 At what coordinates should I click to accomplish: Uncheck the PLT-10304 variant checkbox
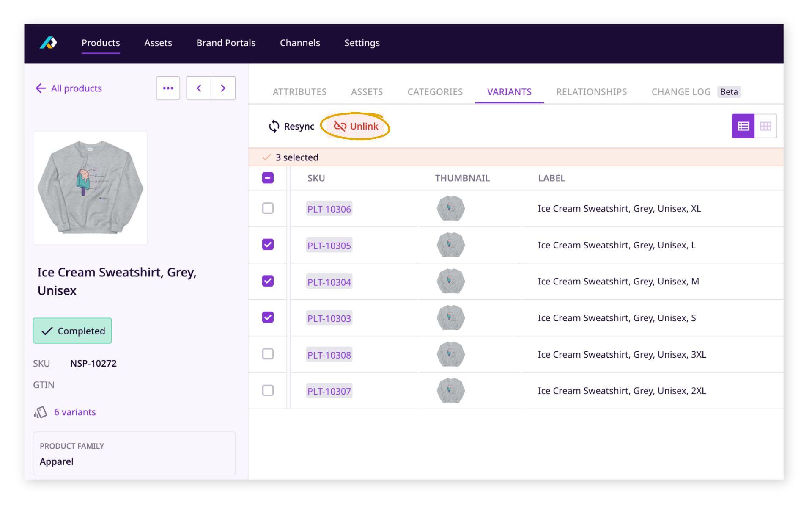[268, 281]
